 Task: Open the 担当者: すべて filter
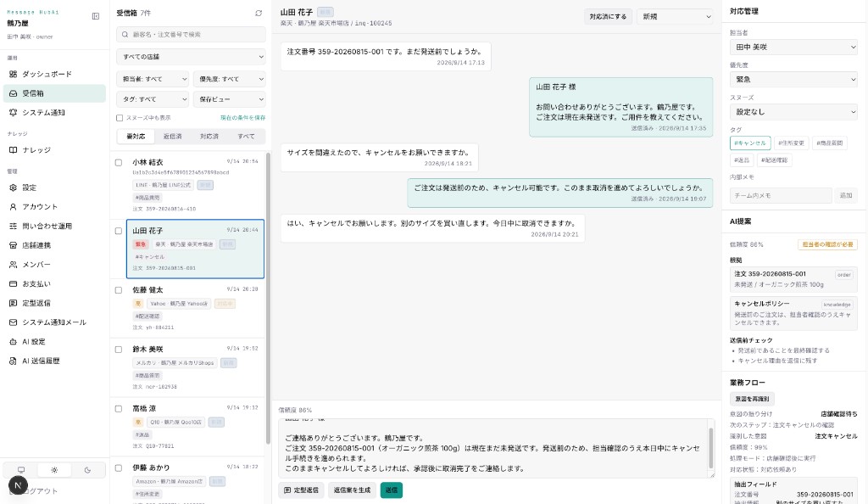pos(153,79)
